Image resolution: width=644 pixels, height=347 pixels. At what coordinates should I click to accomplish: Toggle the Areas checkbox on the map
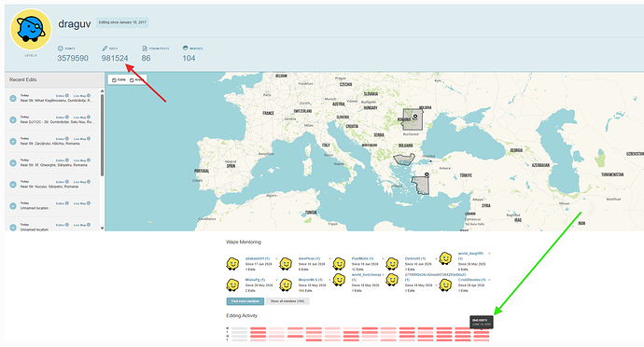point(132,80)
